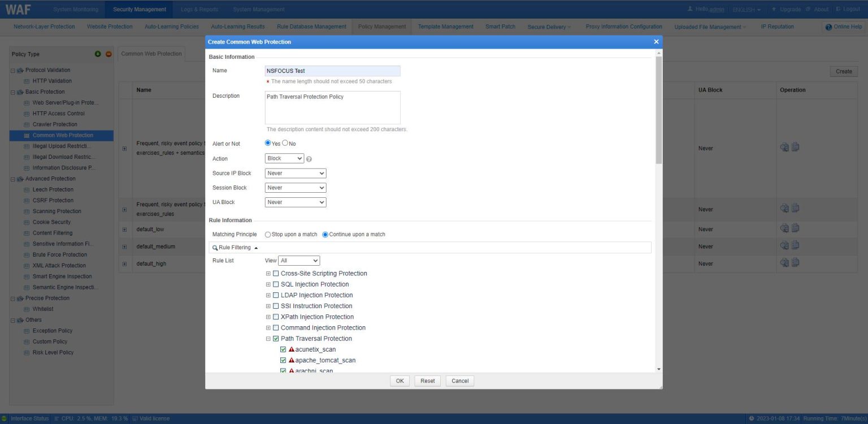Select the No radio for Alert or Not
The width and height of the screenshot is (868, 424).
(x=285, y=143)
